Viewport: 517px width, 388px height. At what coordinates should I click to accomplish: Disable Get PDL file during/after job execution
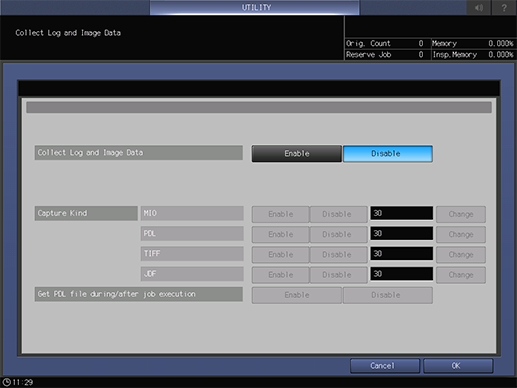[388, 295]
